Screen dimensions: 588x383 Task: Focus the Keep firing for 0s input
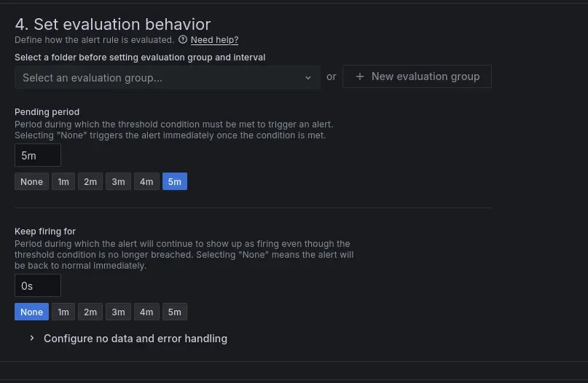(38, 285)
